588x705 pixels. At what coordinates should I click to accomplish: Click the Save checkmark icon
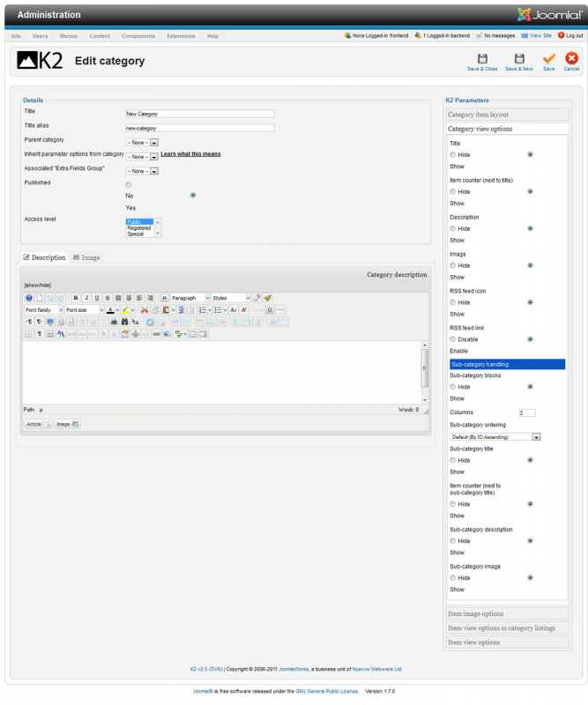tap(549, 59)
